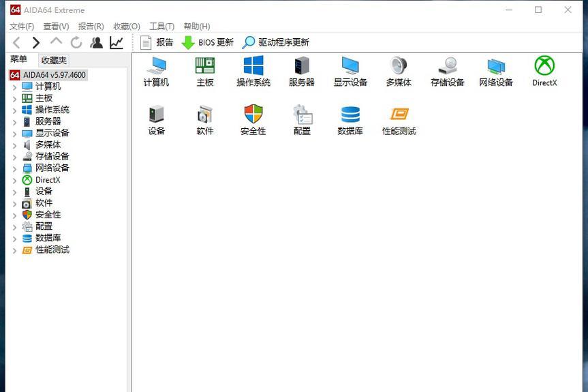Click the line graph icon in toolbar
This screenshot has height=392, width=588.
(117, 43)
